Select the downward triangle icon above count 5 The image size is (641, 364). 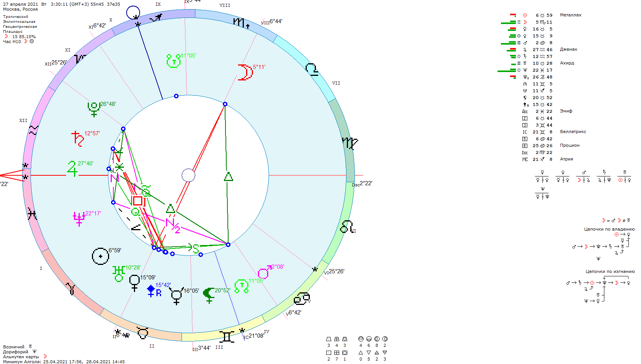[369, 353]
